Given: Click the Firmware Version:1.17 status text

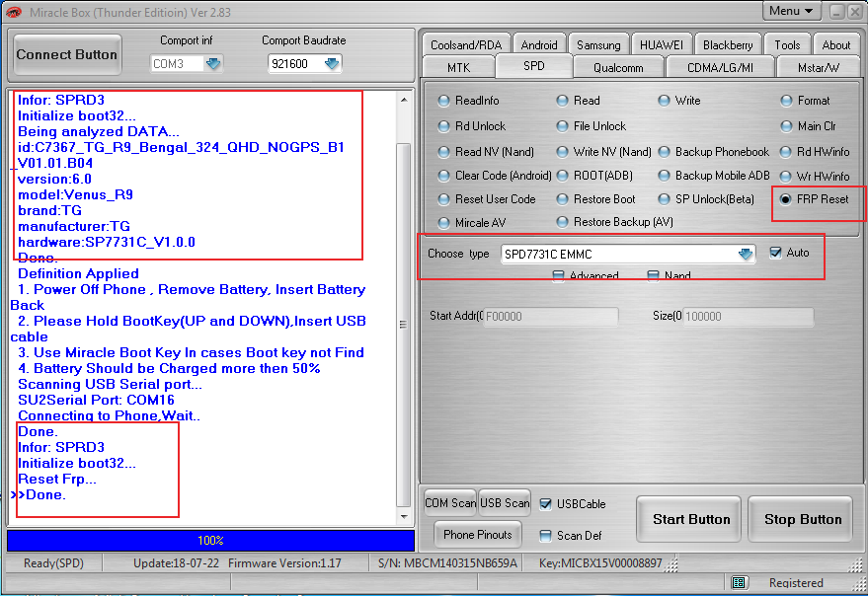Looking at the screenshot, I should [x=284, y=563].
